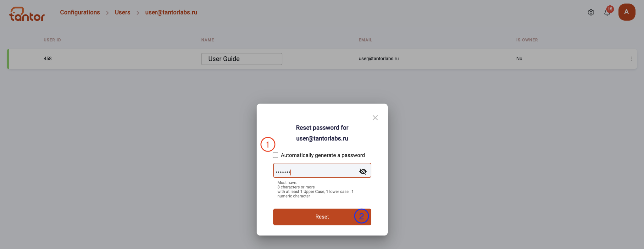Image resolution: width=644 pixels, height=249 pixels.
Task: Click the breadcrumb chevron after Configurations
Action: pyautogui.click(x=107, y=13)
